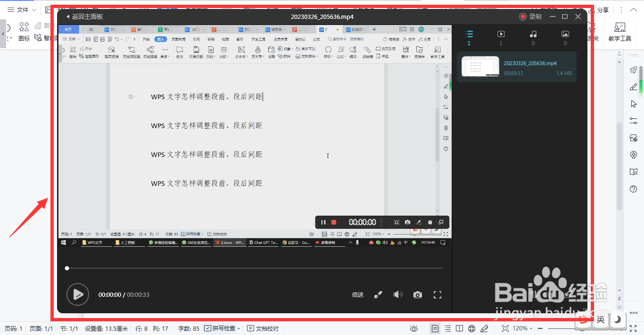Toggle the moon night mode icon
644x335 pixels.
[617, 320]
